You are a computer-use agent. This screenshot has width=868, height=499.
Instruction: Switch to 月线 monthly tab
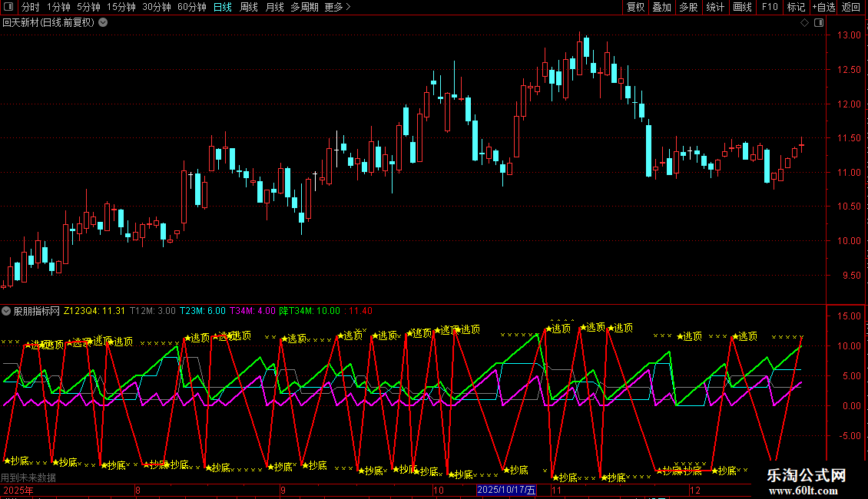(274, 7)
